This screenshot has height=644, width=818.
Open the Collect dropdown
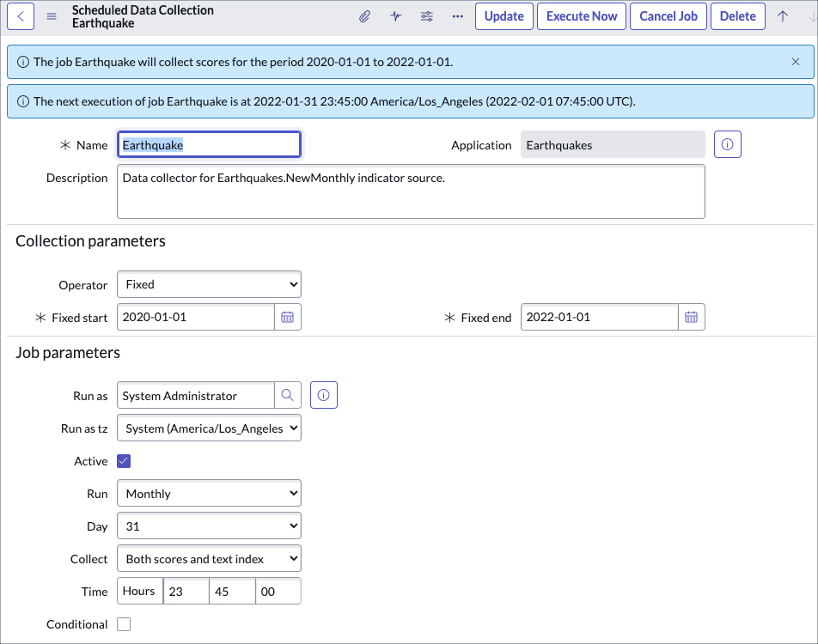click(x=209, y=558)
